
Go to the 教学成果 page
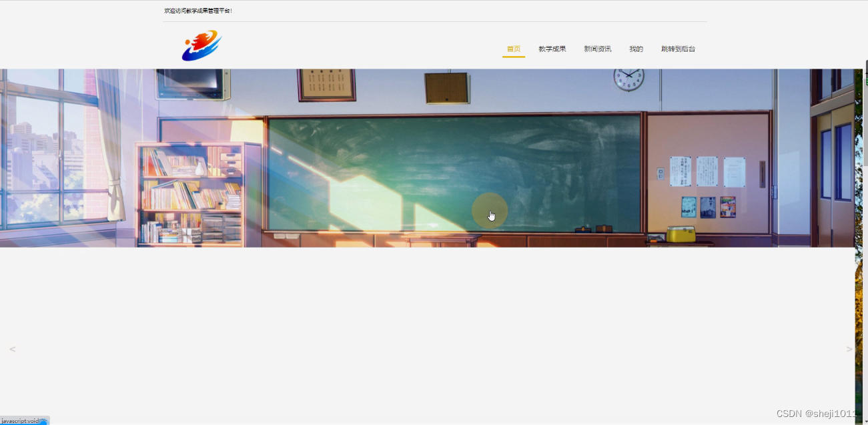pyautogui.click(x=552, y=49)
